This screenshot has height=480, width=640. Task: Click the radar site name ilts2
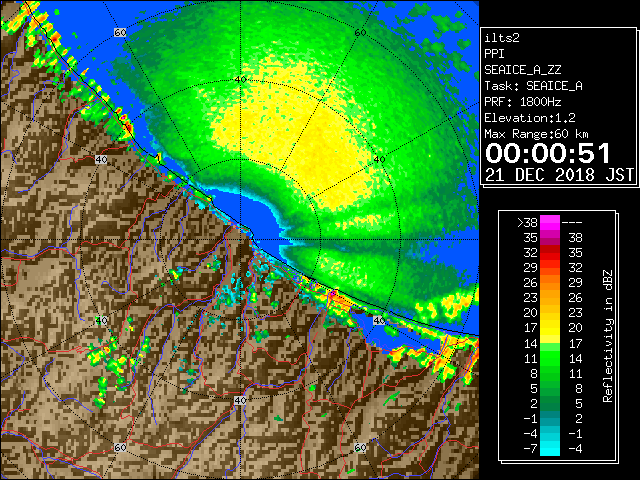click(x=502, y=38)
